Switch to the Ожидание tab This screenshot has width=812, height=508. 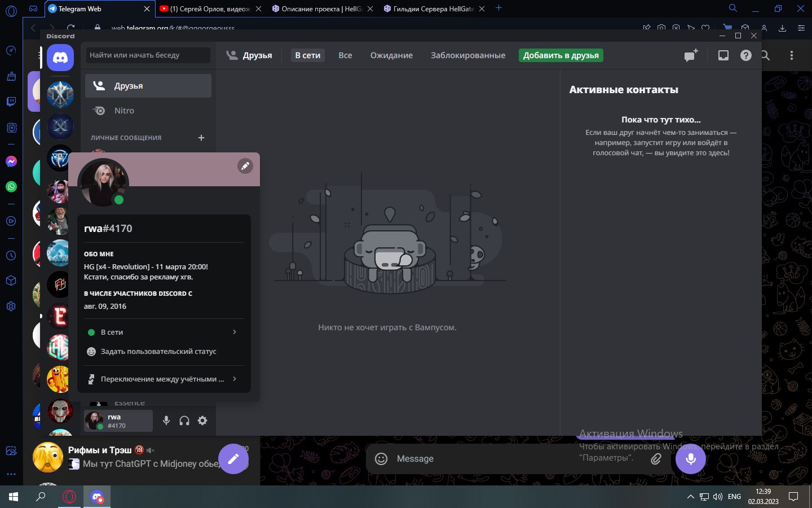pyautogui.click(x=391, y=55)
